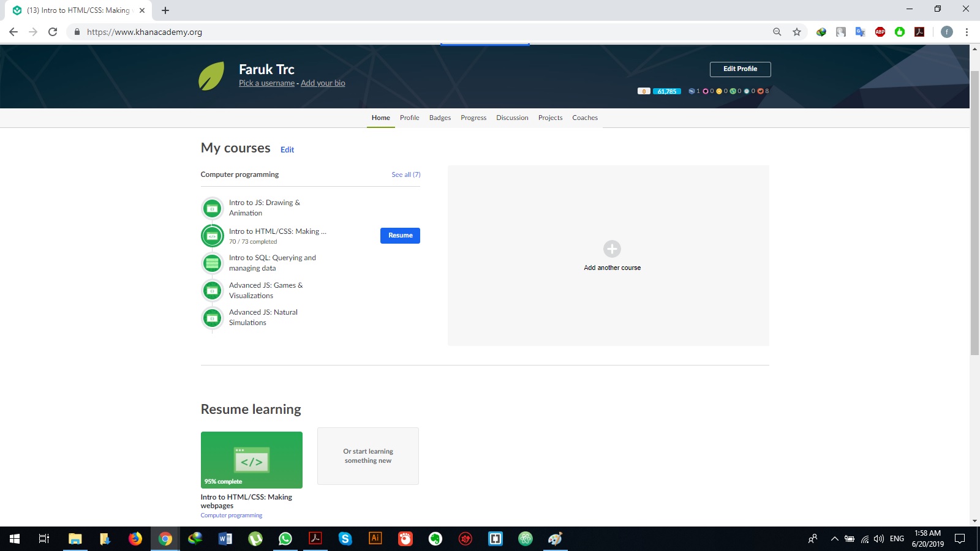
Task: Open Intro to JS Drawing course icon
Action: 213,208
